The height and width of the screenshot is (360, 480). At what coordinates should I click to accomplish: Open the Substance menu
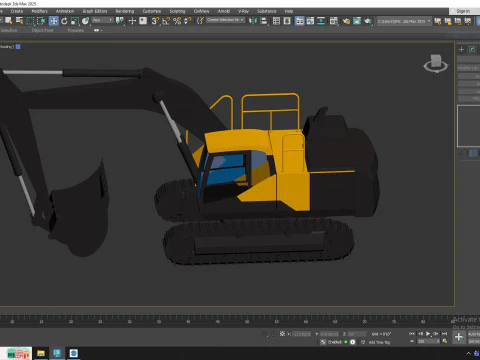tap(266, 11)
